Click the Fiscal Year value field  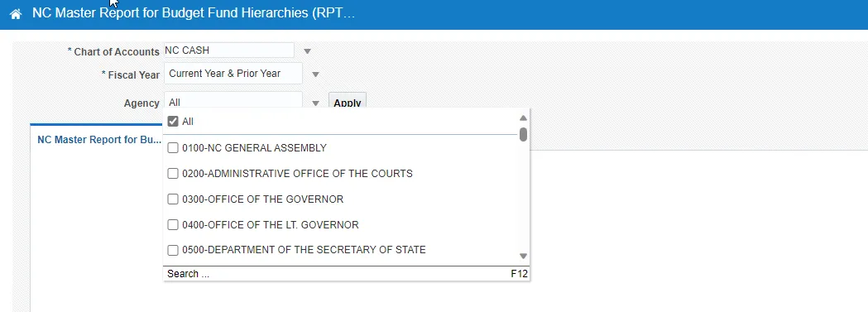233,74
